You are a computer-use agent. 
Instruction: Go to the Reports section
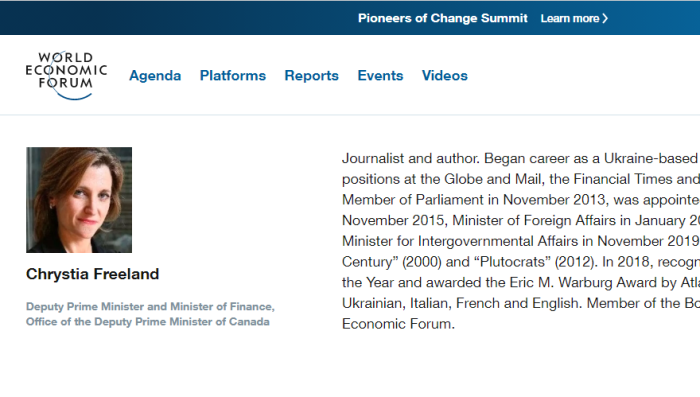pos(312,75)
